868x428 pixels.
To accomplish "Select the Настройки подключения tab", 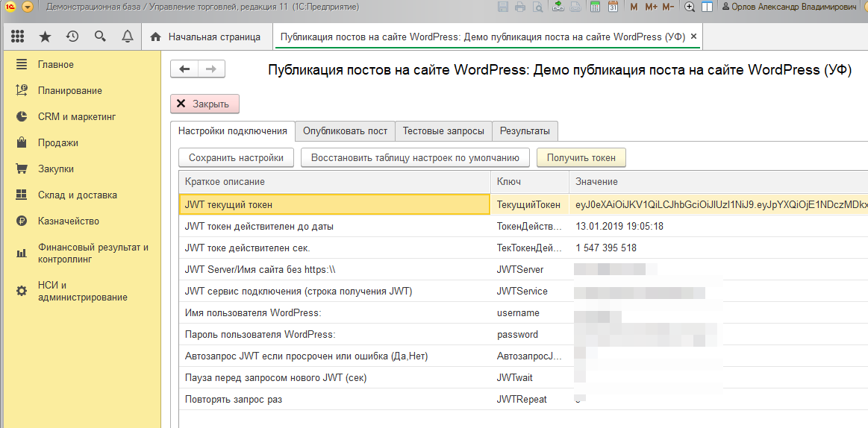I will coord(233,131).
